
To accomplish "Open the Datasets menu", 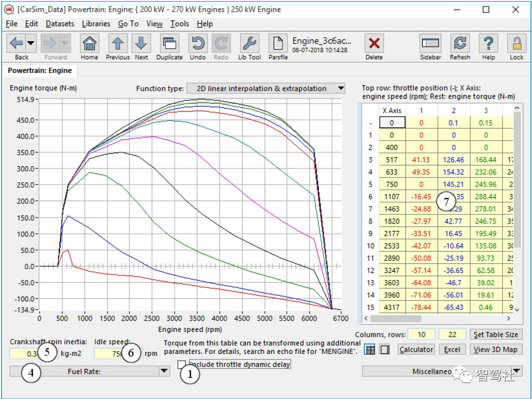I will click(x=59, y=24).
